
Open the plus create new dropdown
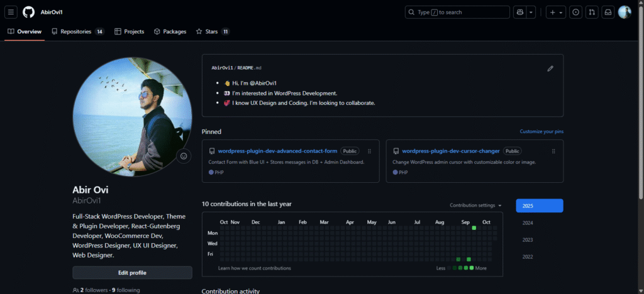coord(555,12)
